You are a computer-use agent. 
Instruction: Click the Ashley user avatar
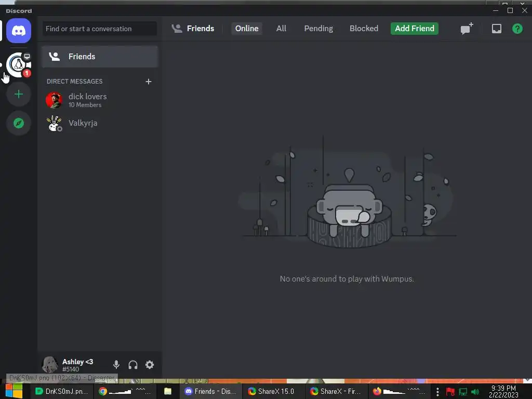[x=50, y=365]
